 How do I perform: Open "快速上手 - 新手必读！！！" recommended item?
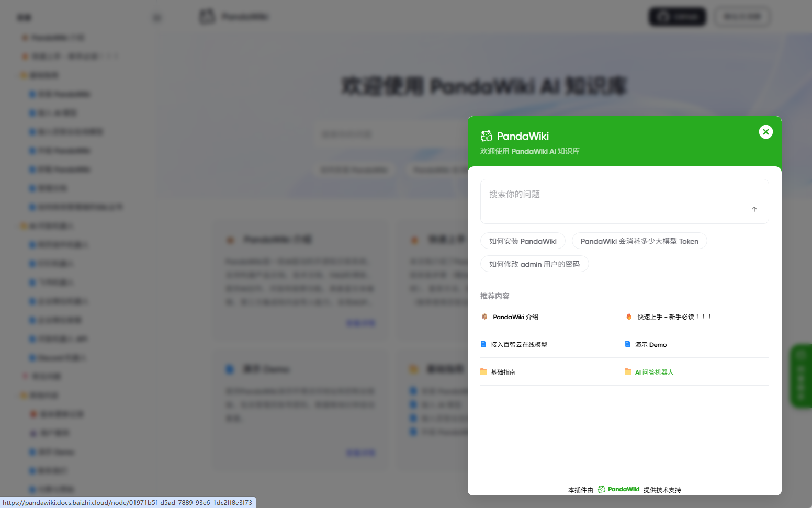tap(674, 317)
